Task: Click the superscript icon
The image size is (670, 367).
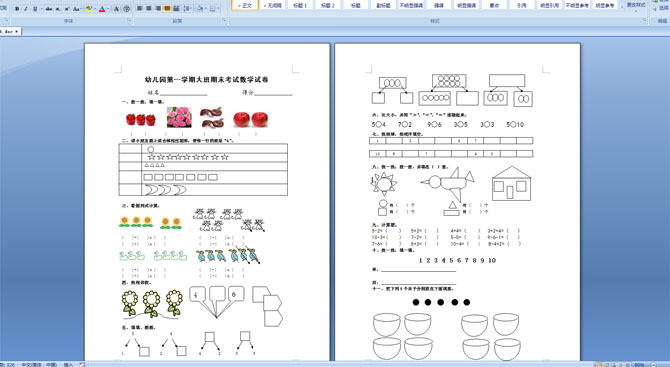Action: pos(67,9)
